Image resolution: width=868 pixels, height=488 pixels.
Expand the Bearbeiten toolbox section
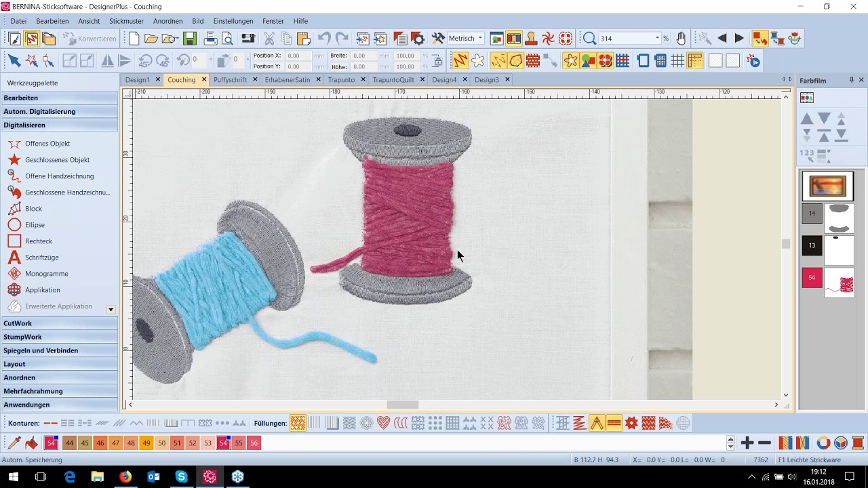click(x=60, y=98)
